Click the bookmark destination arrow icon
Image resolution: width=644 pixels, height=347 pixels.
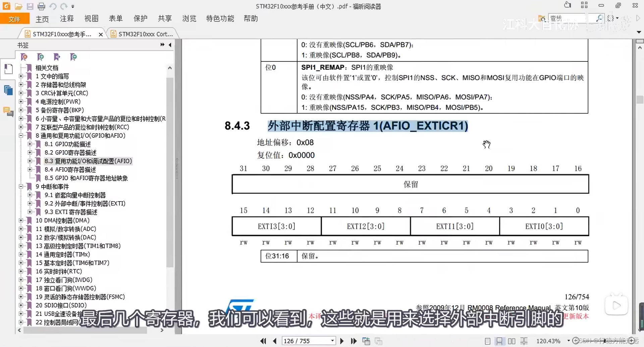pyautogui.click(x=57, y=57)
